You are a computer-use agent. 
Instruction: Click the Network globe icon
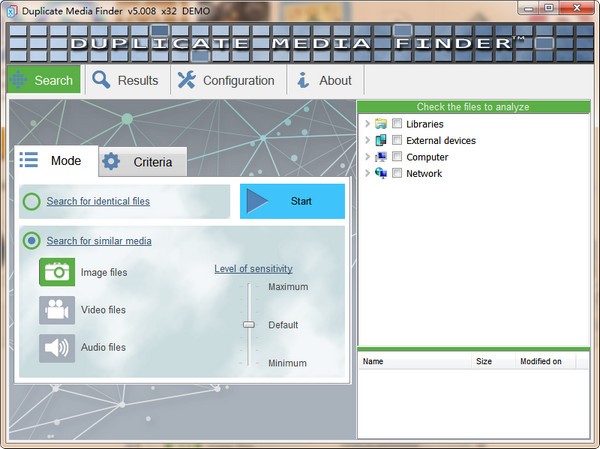pyautogui.click(x=381, y=173)
